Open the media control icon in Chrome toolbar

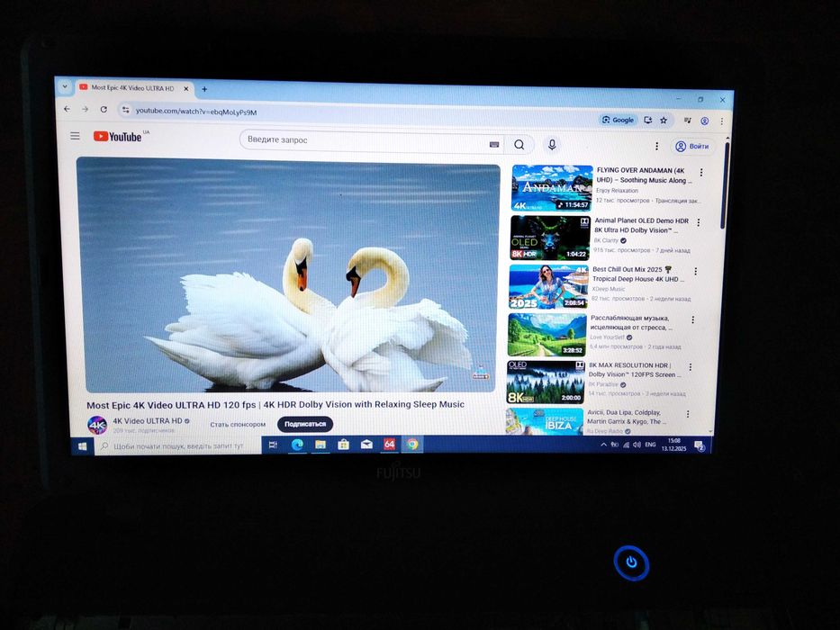pyautogui.click(x=687, y=121)
